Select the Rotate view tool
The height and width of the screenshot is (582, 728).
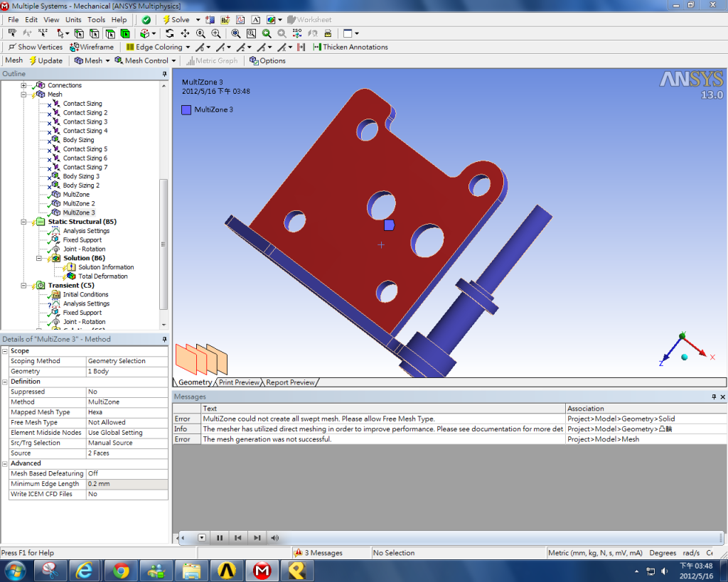click(169, 33)
